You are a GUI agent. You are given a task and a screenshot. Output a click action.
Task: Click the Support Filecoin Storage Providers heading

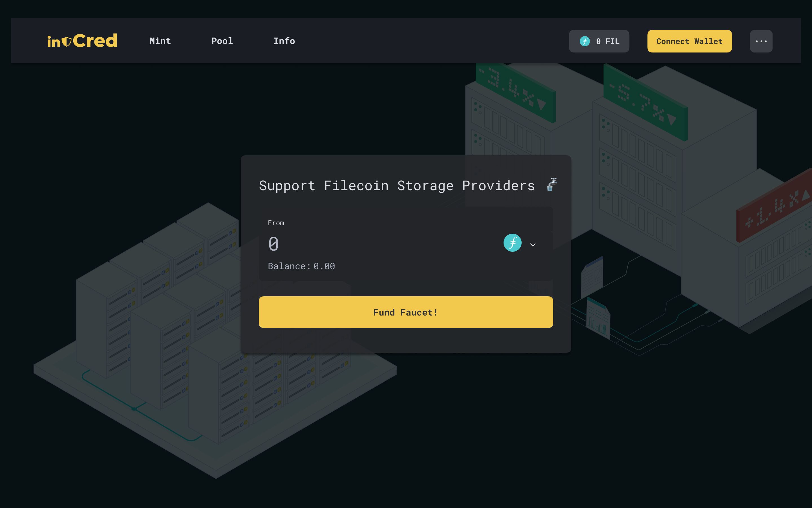(397, 185)
